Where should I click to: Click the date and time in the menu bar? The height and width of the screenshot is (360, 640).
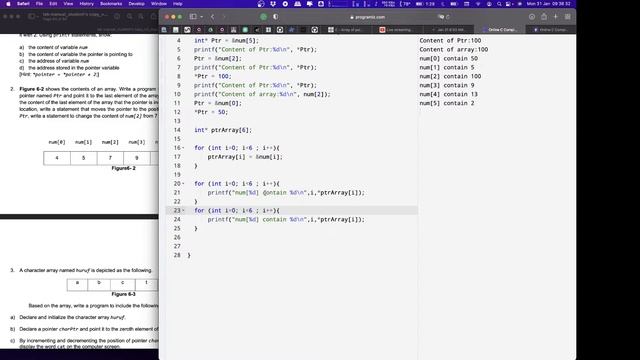pyautogui.click(x=548, y=4)
